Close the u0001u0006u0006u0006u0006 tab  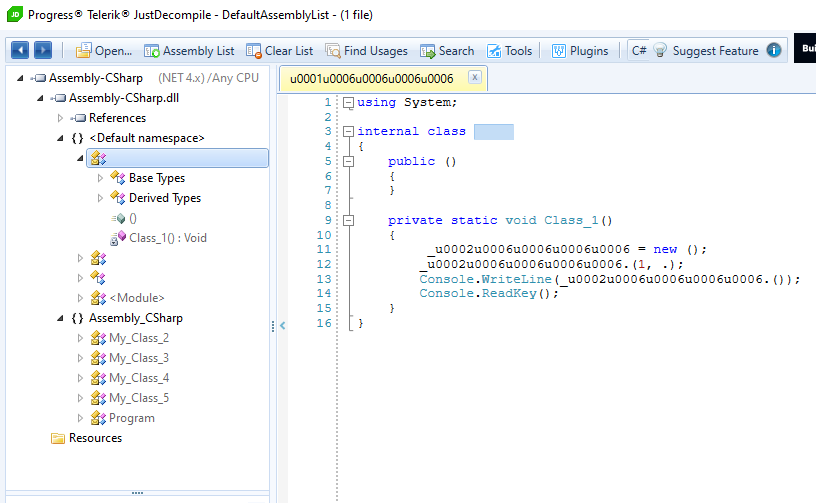click(x=475, y=77)
